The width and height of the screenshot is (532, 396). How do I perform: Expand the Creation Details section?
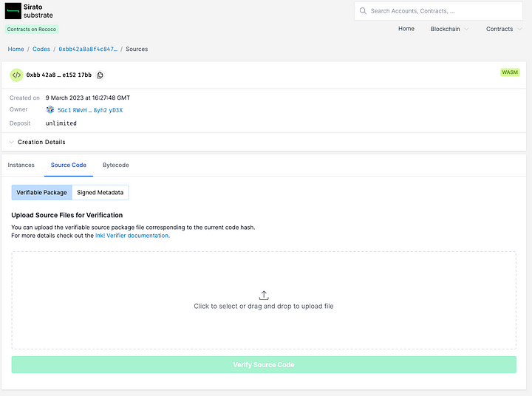tap(41, 142)
